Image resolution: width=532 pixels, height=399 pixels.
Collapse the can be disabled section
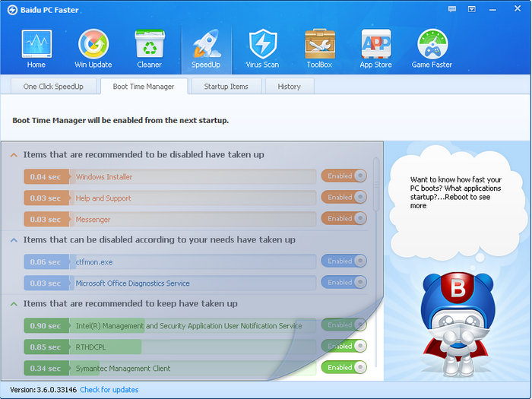pos(14,240)
